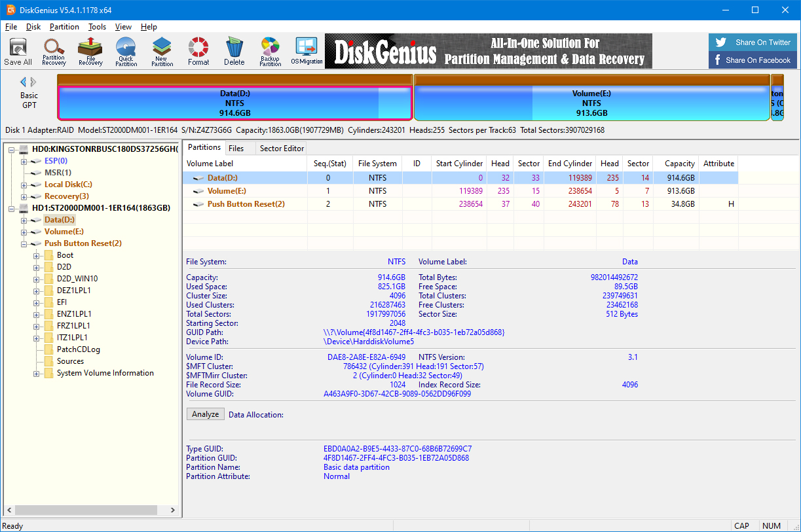Switch to the Sector Editor tab
This screenshot has height=532, width=801.
pyautogui.click(x=282, y=149)
